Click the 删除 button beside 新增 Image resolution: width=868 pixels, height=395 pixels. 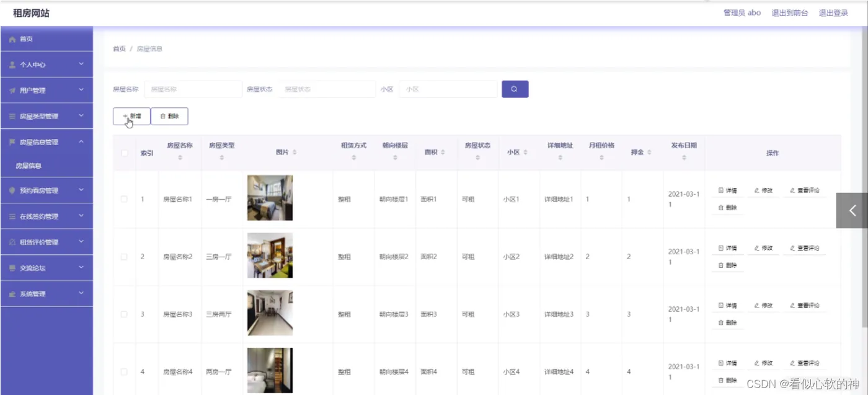click(169, 116)
